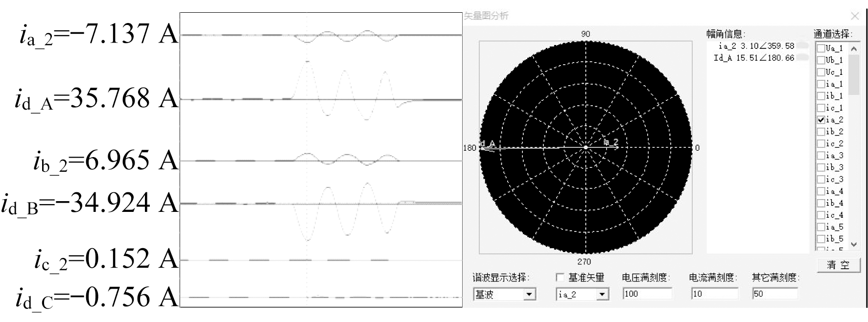Viewport: 868px width, 322px height.
Task: Select the 其它满刻度 other scale field
Action: 774,294
